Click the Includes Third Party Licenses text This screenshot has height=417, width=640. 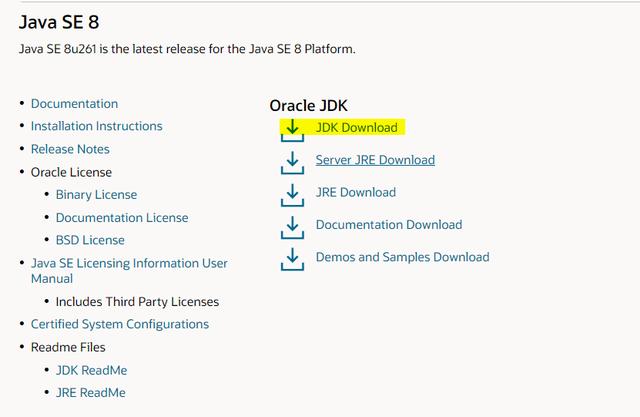coord(137,302)
